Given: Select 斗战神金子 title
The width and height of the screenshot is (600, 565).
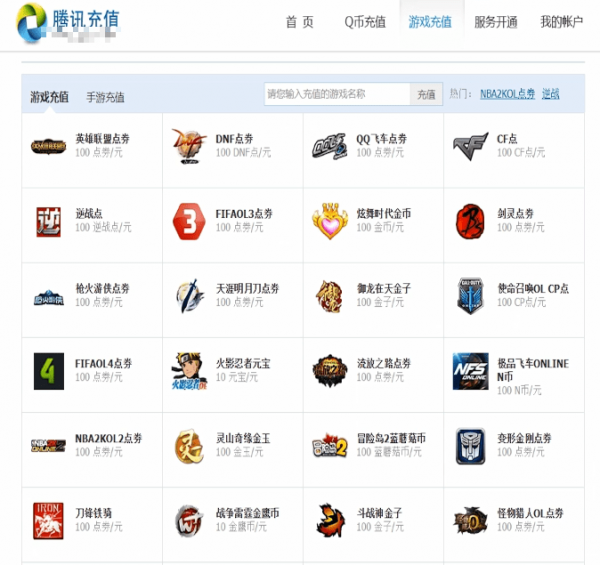Looking at the screenshot, I should tap(380, 513).
